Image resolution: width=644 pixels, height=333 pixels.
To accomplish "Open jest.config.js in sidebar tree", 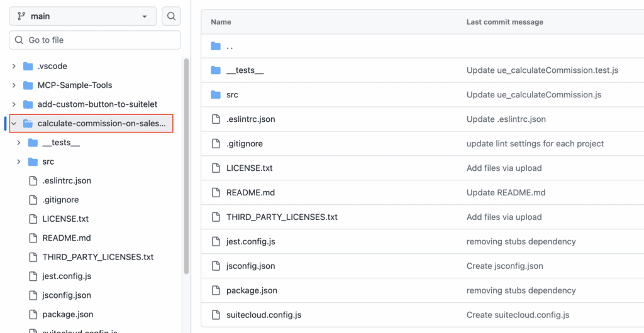I will pyautogui.click(x=67, y=276).
